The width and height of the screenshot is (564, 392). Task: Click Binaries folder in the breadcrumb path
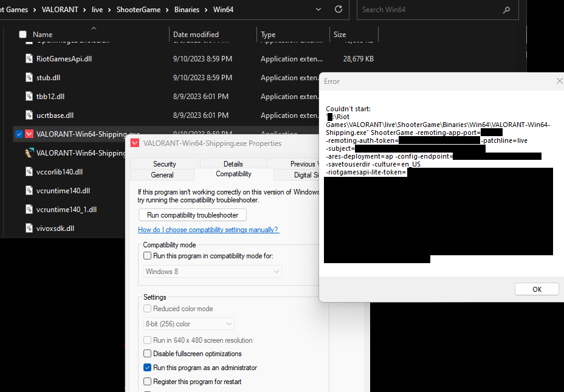click(187, 10)
